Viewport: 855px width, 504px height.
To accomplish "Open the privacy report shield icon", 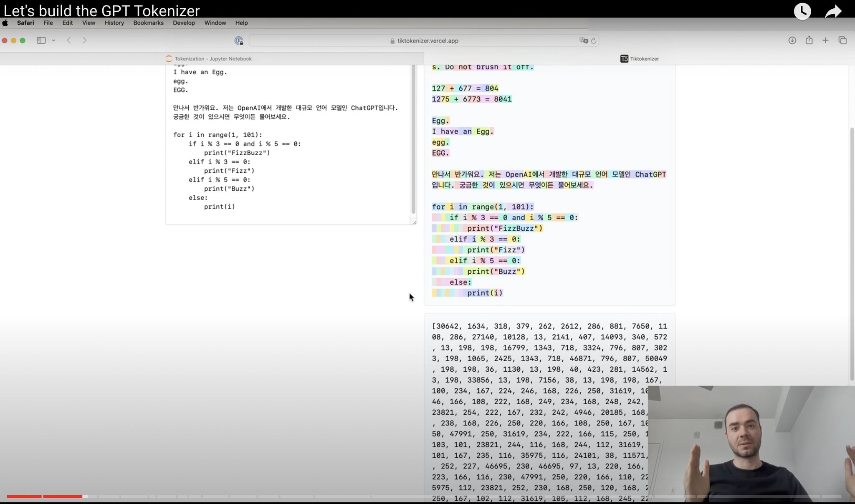I will pos(239,40).
